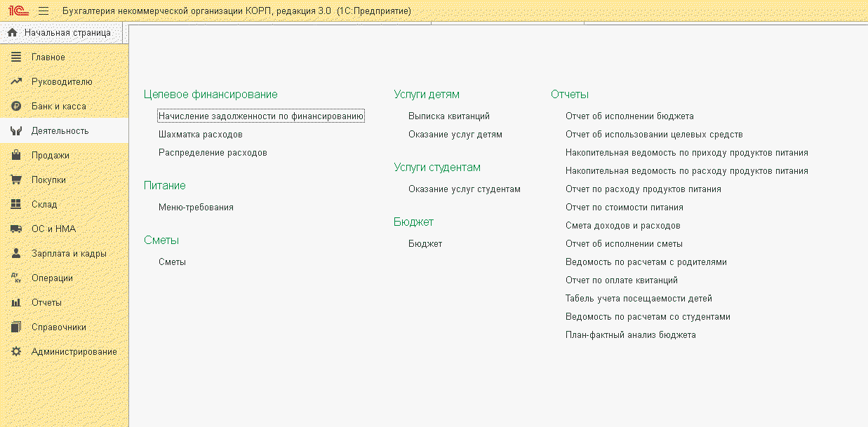Open Табель учета посещаемости детей
The height and width of the screenshot is (427, 868).
(639, 298)
